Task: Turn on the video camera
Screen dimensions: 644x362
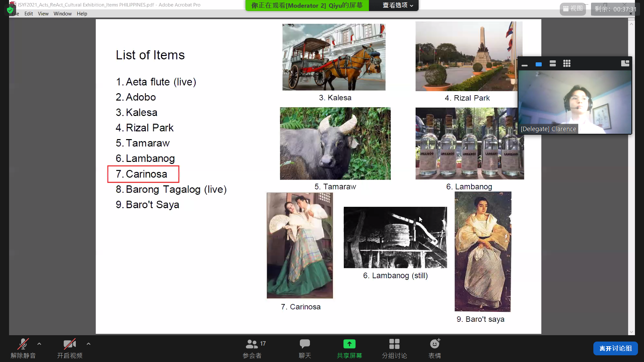Action: (69, 344)
